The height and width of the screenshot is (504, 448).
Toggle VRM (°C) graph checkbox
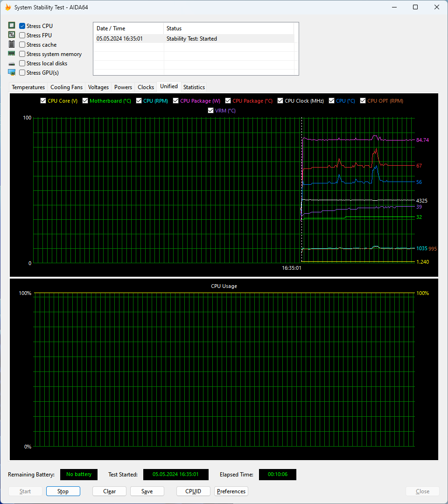[211, 110]
